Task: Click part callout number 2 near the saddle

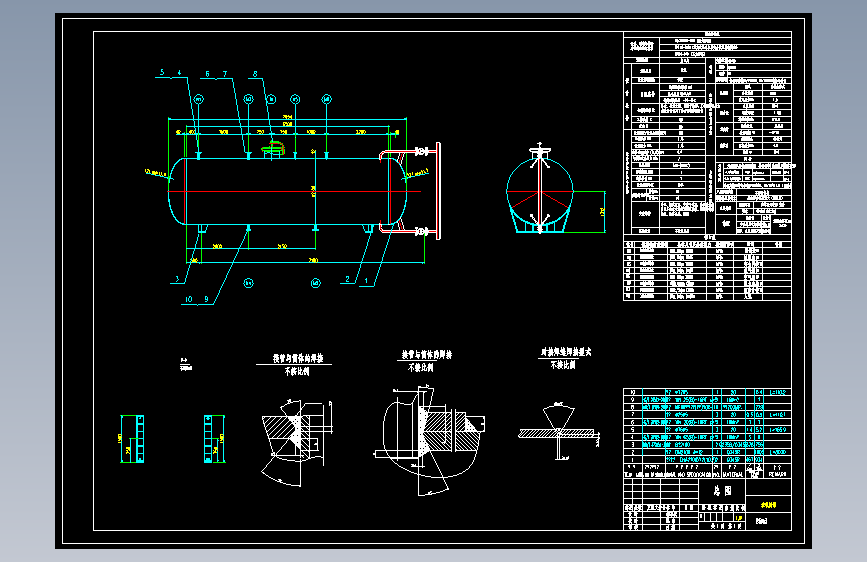Action: 347,279
